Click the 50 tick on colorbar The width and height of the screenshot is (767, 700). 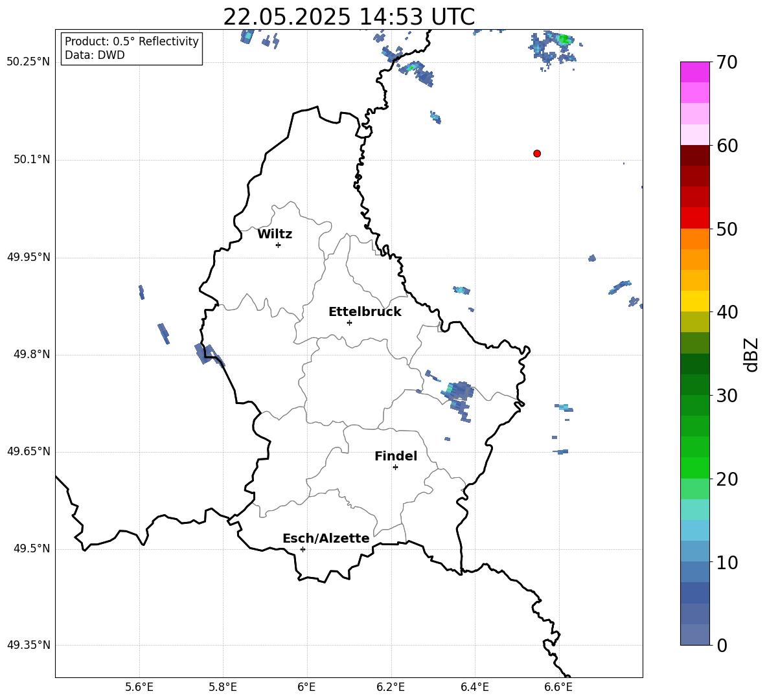pos(726,229)
